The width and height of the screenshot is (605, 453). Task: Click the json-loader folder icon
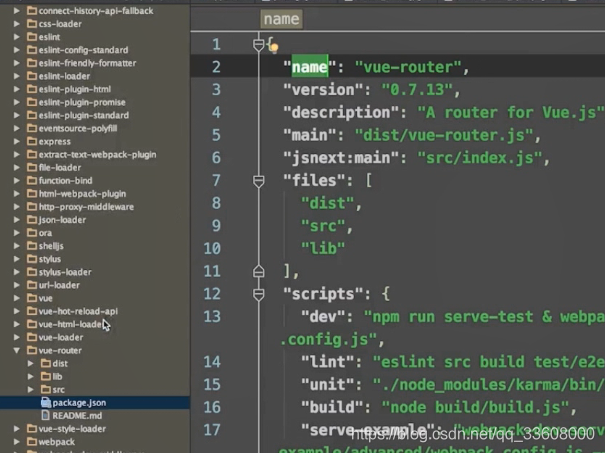point(32,220)
